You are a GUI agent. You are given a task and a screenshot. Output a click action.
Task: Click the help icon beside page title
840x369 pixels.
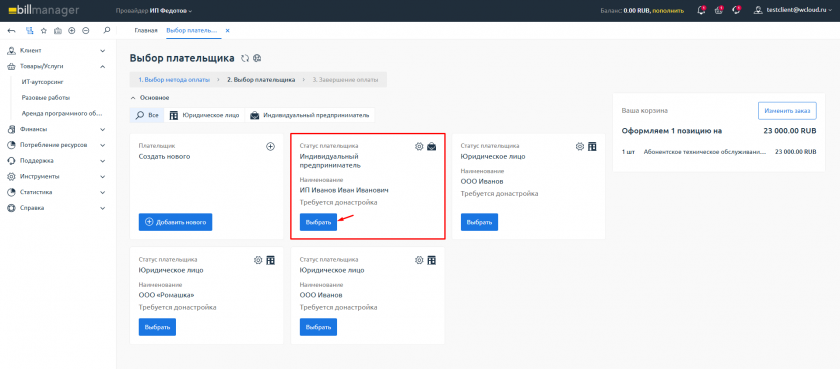[x=257, y=58]
